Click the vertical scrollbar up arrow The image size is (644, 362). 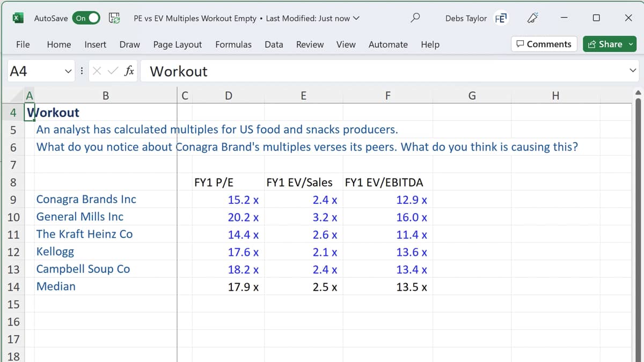(x=638, y=93)
